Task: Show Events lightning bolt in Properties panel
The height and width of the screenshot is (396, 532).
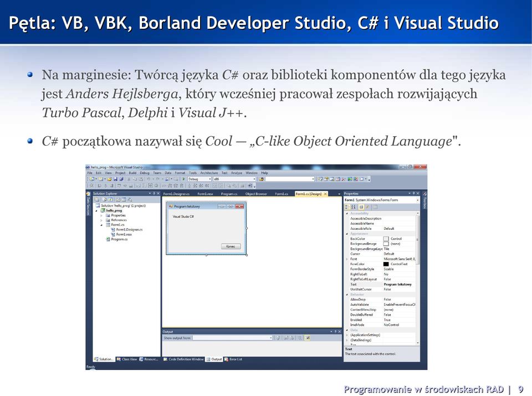Action: (x=367, y=207)
